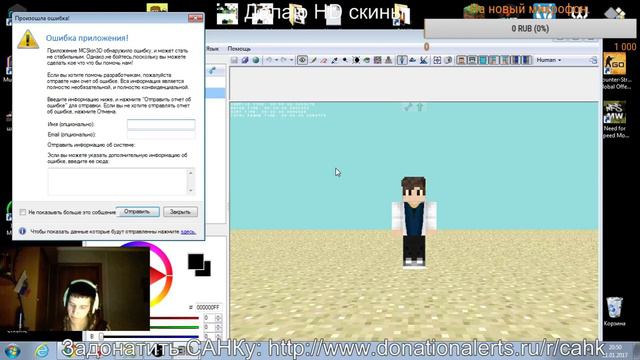Click the blue channel slider handle
Screen dimensions: 640x360
[101, 336]
